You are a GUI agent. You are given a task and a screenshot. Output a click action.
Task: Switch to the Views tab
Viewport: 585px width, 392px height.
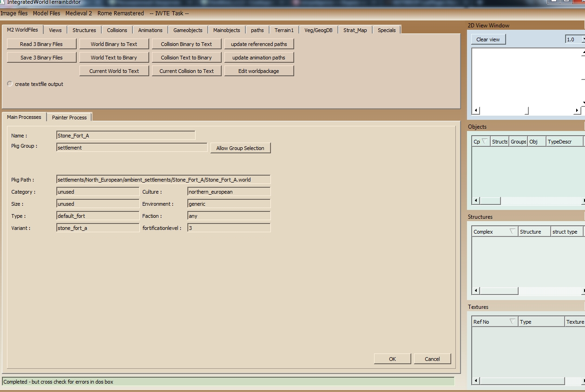point(55,30)
